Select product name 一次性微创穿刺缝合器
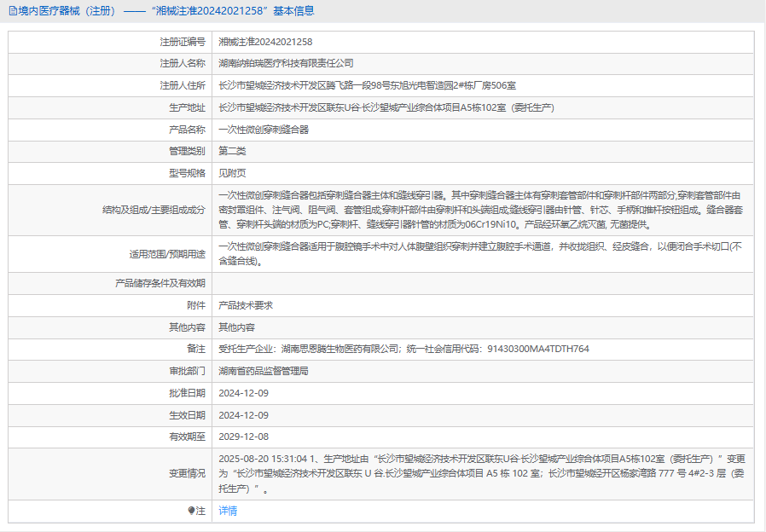766x532 pixels. (x=264, y=130)
